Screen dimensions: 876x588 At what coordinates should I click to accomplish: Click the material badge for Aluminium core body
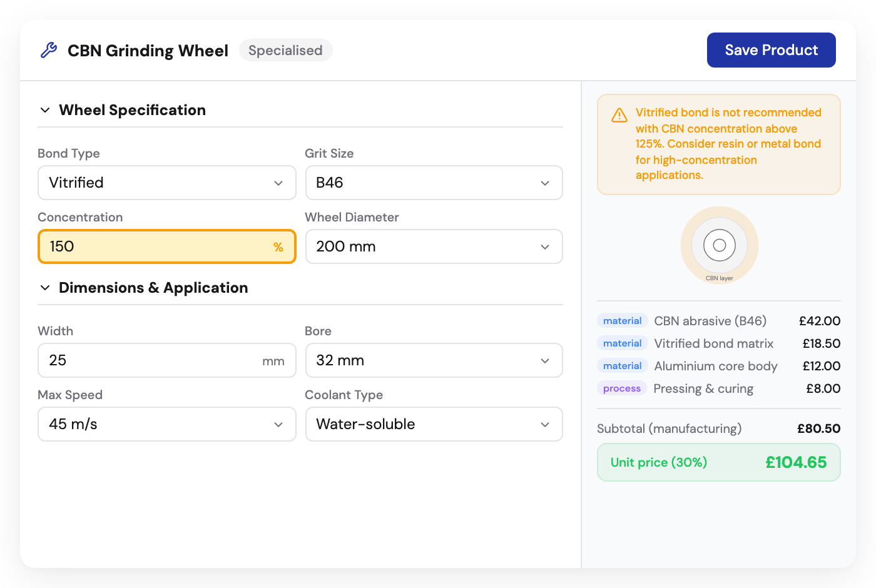pos(622,365)
